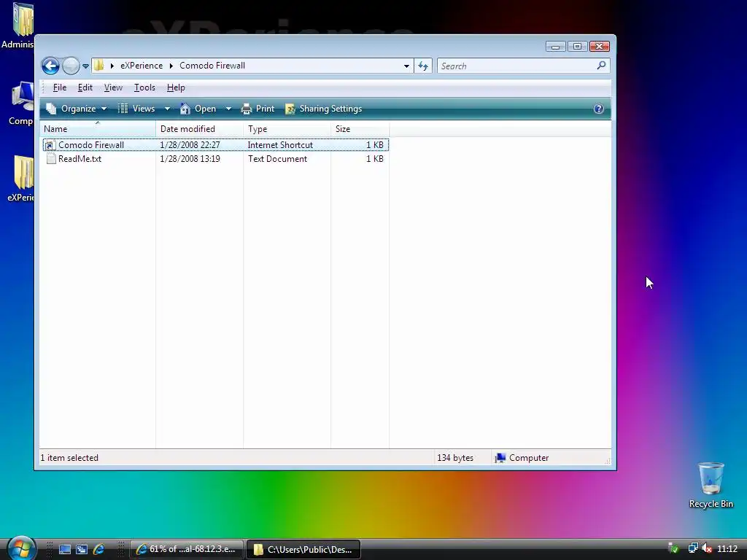Open the Help menu
Viewport: 747px width, 560px height.
click(176, 87)
